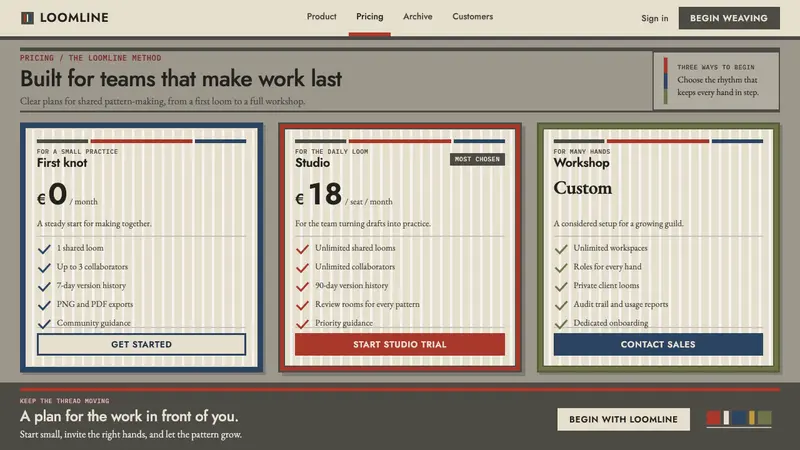Click the Loomline logo icon

coord(27,18)
